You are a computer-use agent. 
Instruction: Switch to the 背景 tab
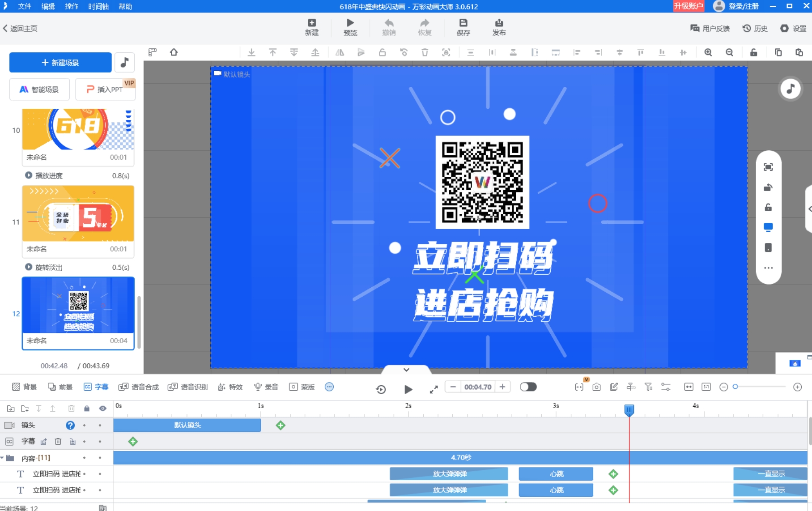pos(24,387)
